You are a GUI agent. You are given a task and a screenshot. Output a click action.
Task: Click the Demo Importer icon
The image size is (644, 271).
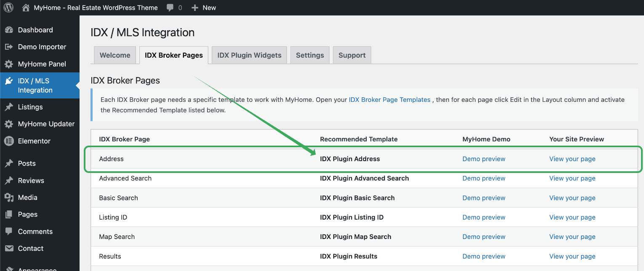click(x=9, y=47)
